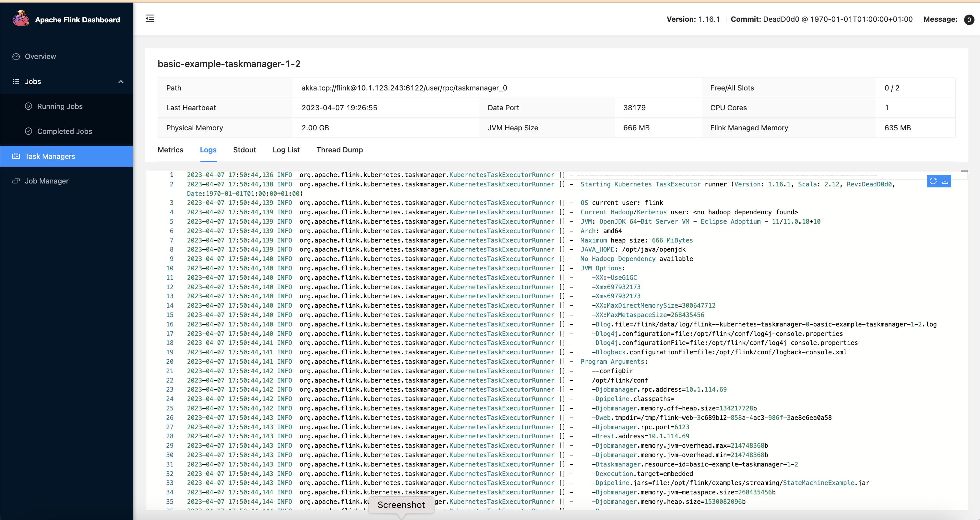Click the Logs tab label
Screen dimensions: 980x520
tap(208, 150)
